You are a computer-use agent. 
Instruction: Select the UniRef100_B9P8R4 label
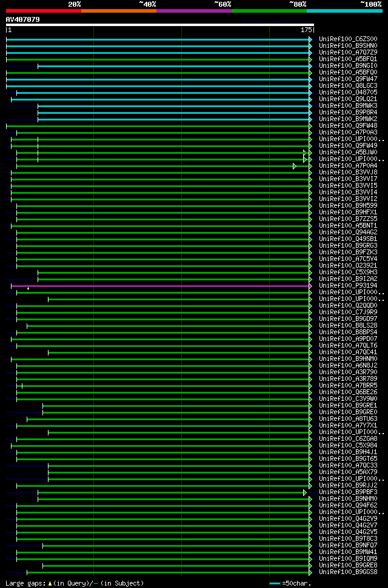coord(348,113)
